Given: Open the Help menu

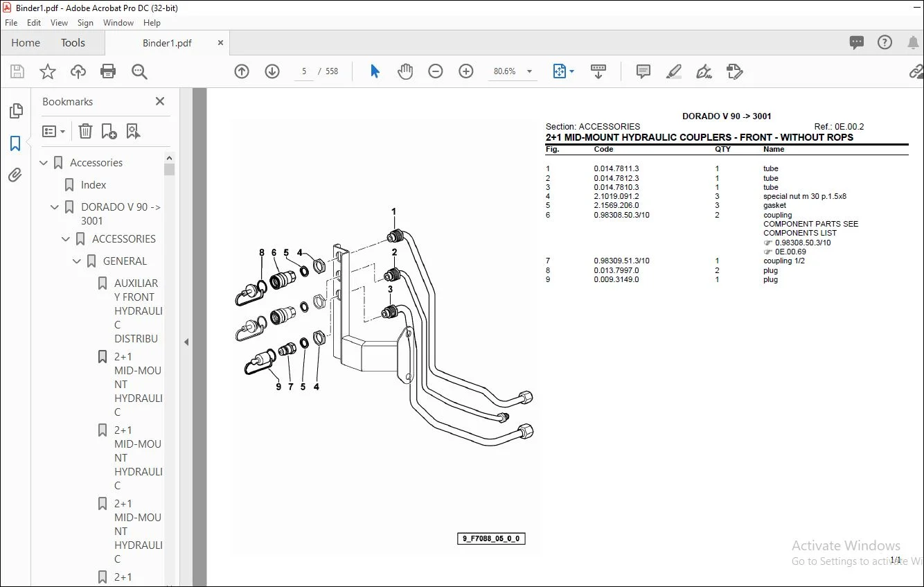Looking at the screenshot, I should (x=152, y=23).
